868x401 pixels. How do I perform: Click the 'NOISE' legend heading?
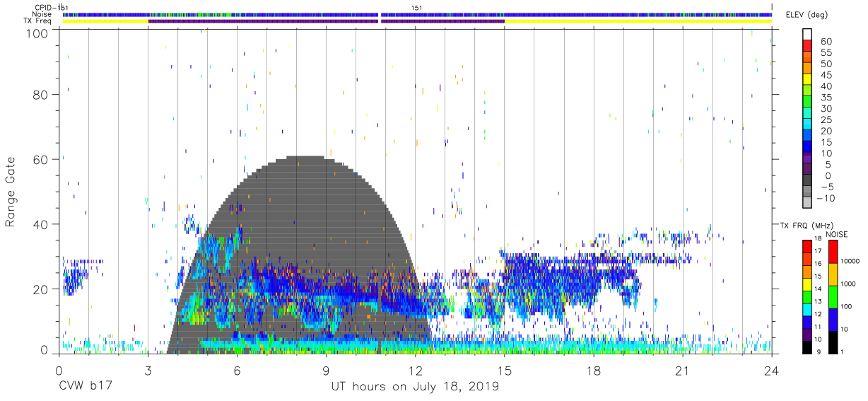(837, 234)
